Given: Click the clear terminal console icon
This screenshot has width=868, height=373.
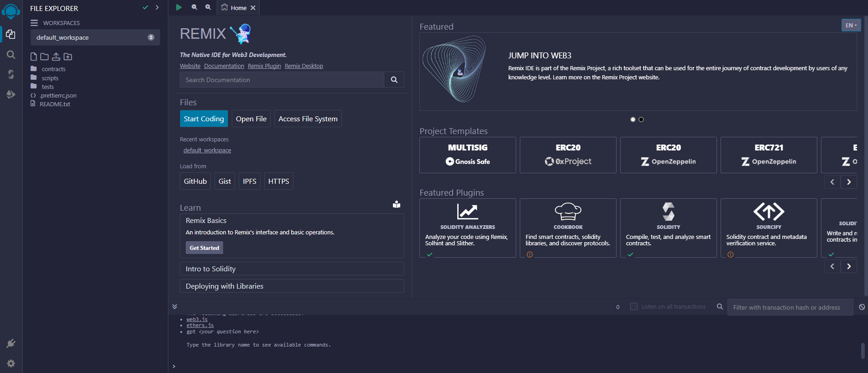Looking at the screenshot, I should click(862, 307).
